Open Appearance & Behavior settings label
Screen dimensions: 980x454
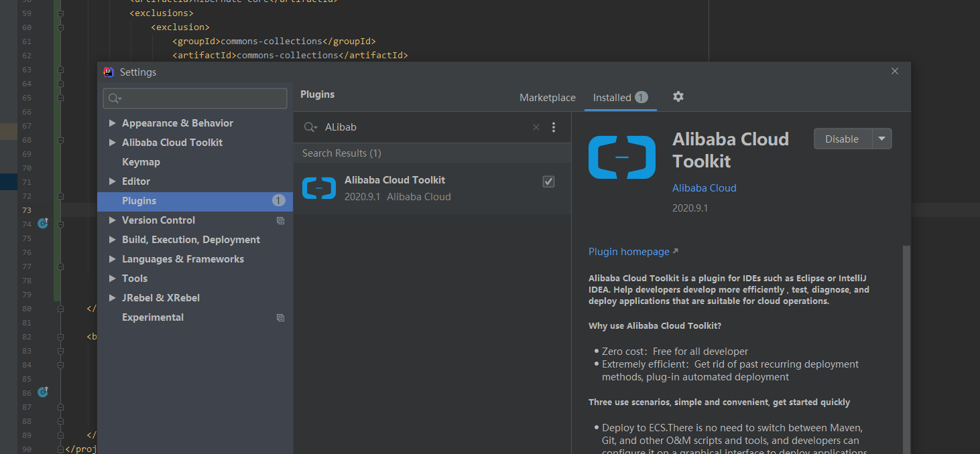click(x=178, y=123)
